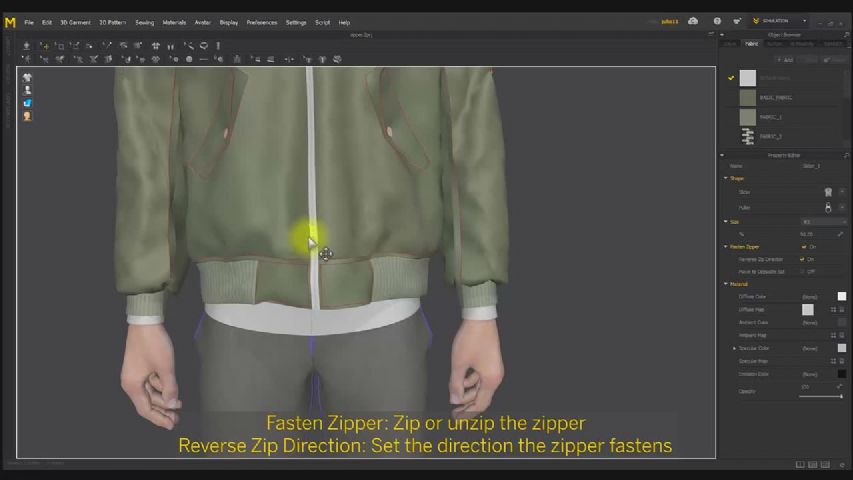Collapse the Fasten Zipper section
The width and height of the screenshot is (853, 480).
click(726, 247)
